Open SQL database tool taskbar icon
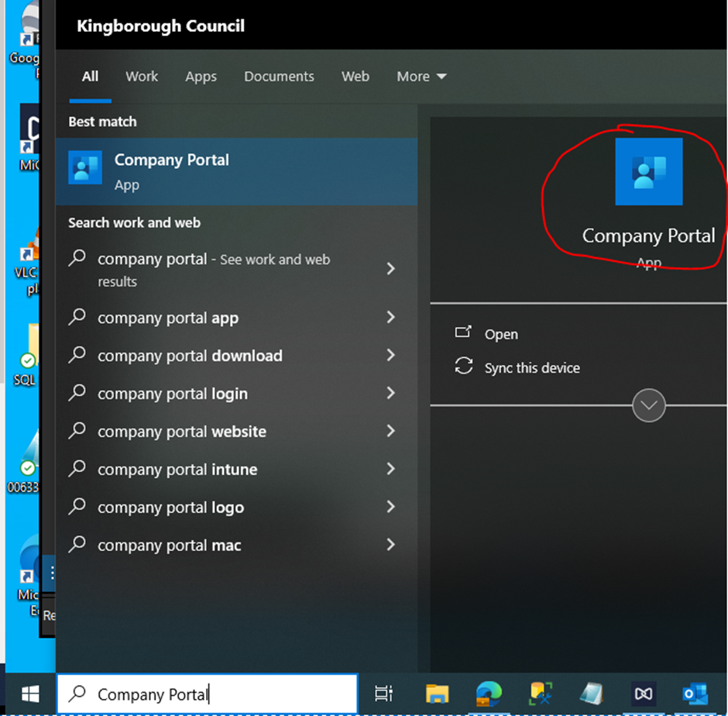The image size is (728, 716). coord(541,694)
